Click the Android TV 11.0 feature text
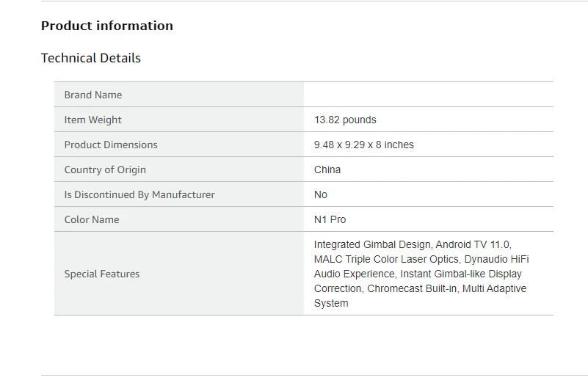Viewport: 588px width, 383px height. 474,244
